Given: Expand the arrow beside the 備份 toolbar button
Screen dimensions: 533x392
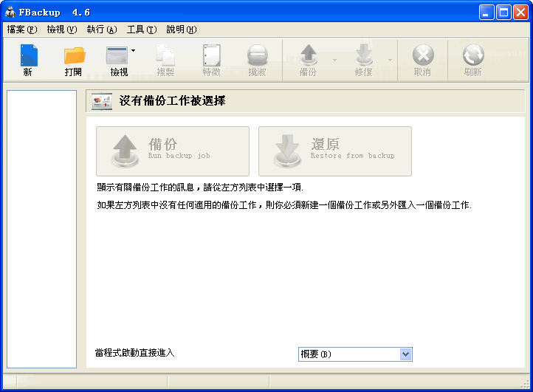Looking at the screenshot, I should click(x=334, y=60).
